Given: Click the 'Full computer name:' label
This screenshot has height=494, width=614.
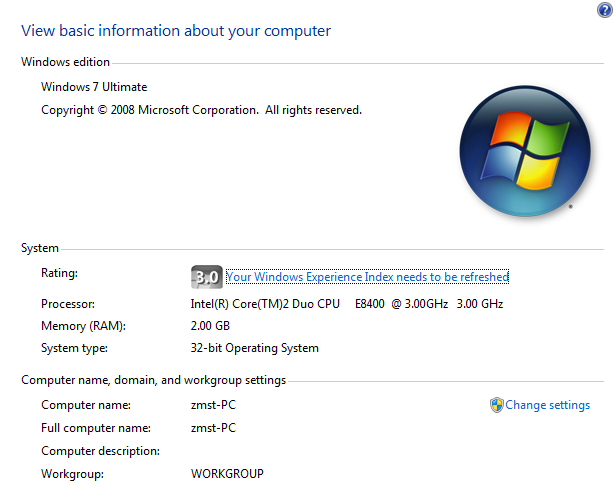Looking at the screenshot, I should [x=96, y=428].
